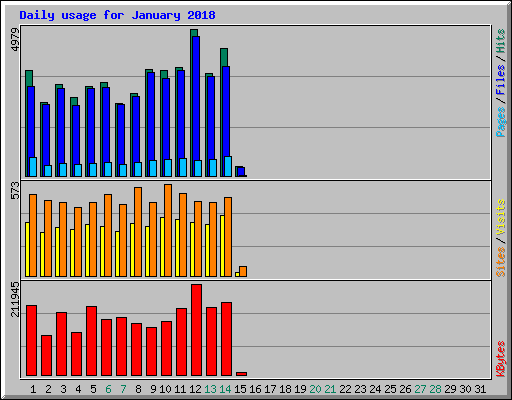Click the 'Daily usage for January 2018' title
The width and height of the screenshot is (512, 400).
pos(117,15)
